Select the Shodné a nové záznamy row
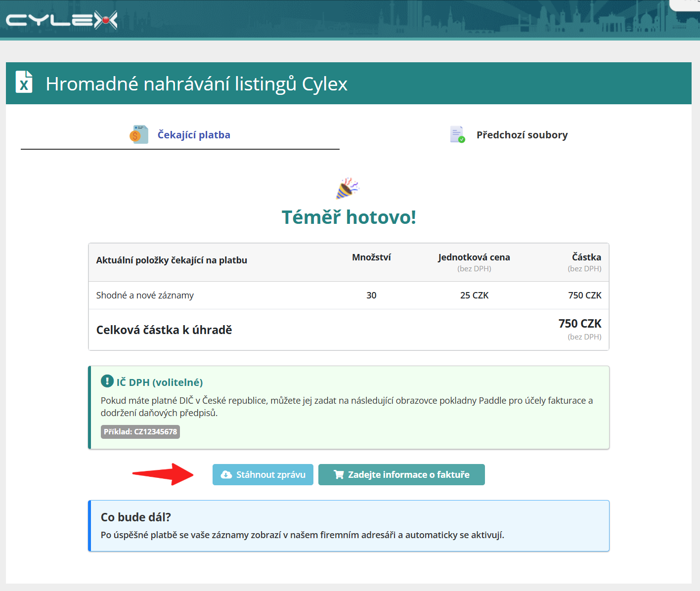This screenshot has width=700, height=591. pos(349,295)
